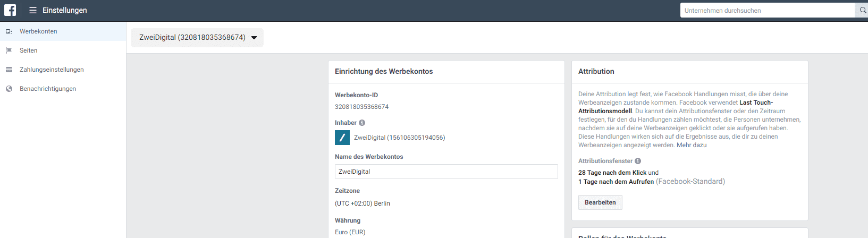Show the info tooltip next to Attributionsfenster

click(638, 161)
